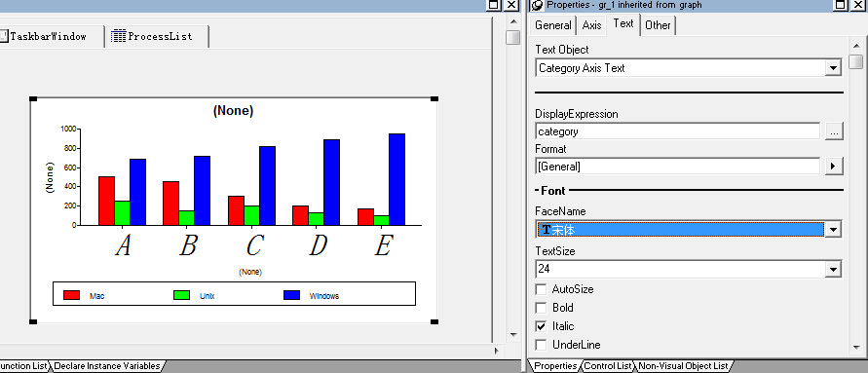The image size is (868, 373).
Task: Click the tallest blue bar in category E
Action: 396,179
